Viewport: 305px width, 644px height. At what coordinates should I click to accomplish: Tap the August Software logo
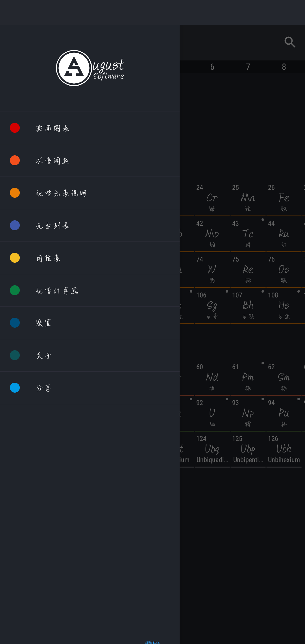point(90,68)
